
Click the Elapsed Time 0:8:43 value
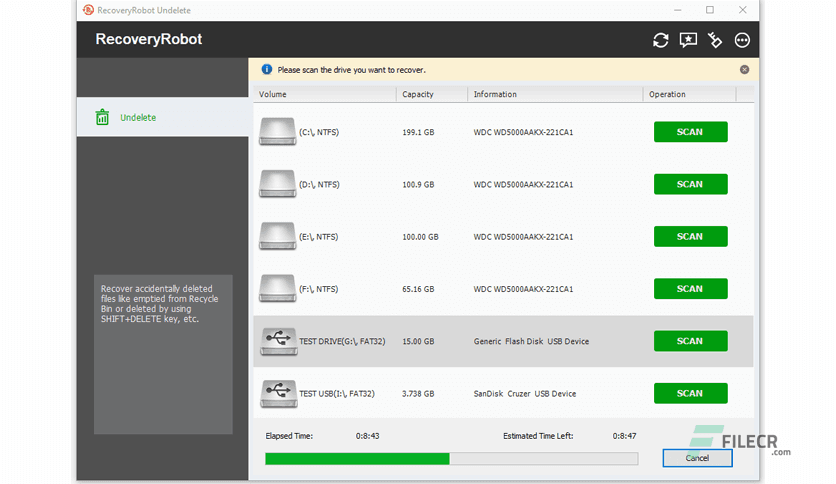coord(367,436)
